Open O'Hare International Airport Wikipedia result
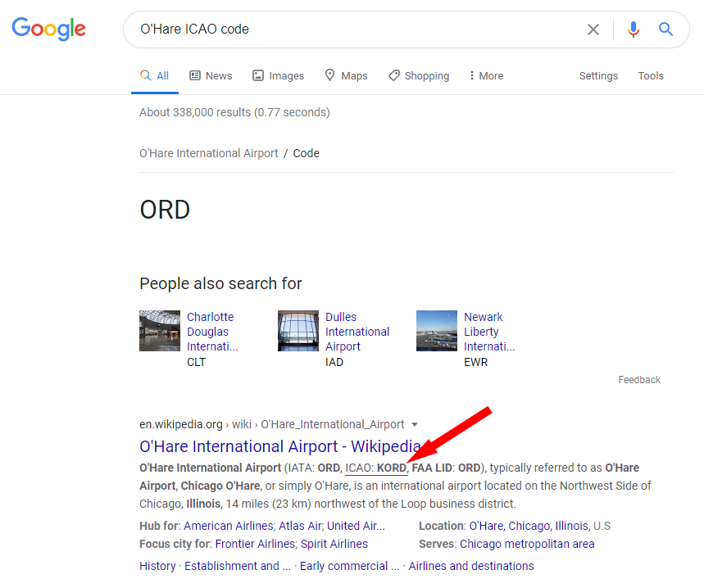The width and height of the screenshot is (704, 588). (x=280, y=446)
